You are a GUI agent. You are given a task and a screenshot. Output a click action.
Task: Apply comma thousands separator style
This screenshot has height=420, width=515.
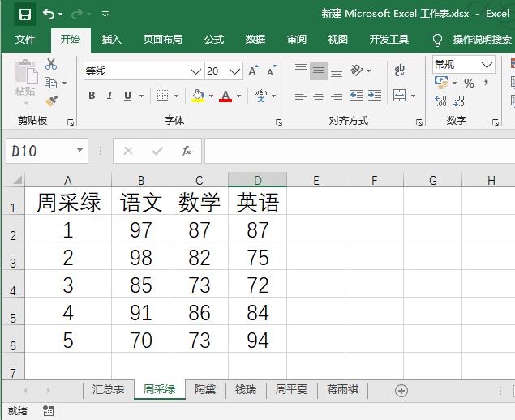tap(486, 83)
